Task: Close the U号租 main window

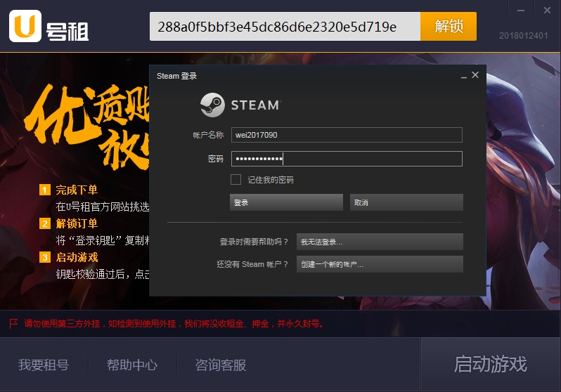Action: click(547, 11)
